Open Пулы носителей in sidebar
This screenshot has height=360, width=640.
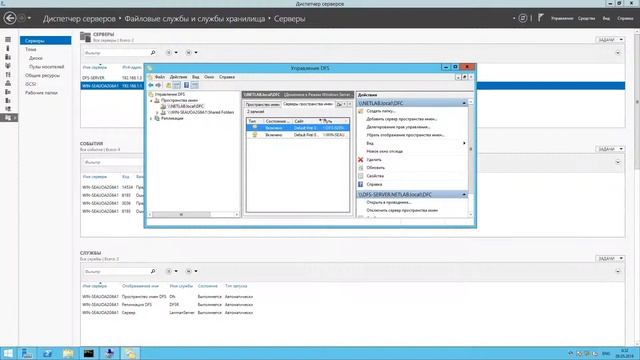point(47,67)
